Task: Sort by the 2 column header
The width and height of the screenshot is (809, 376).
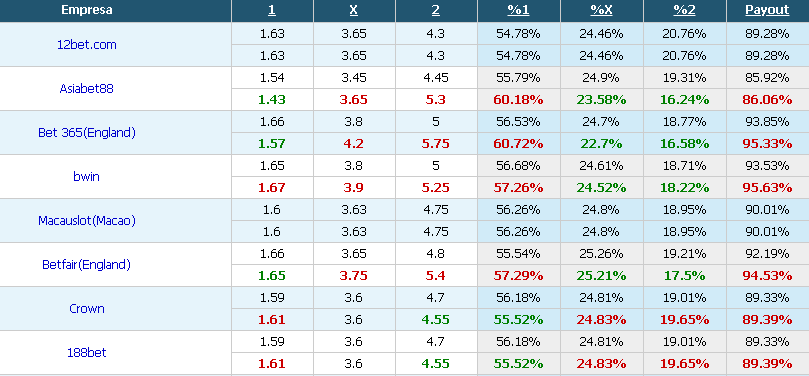Action: point(436,10)
